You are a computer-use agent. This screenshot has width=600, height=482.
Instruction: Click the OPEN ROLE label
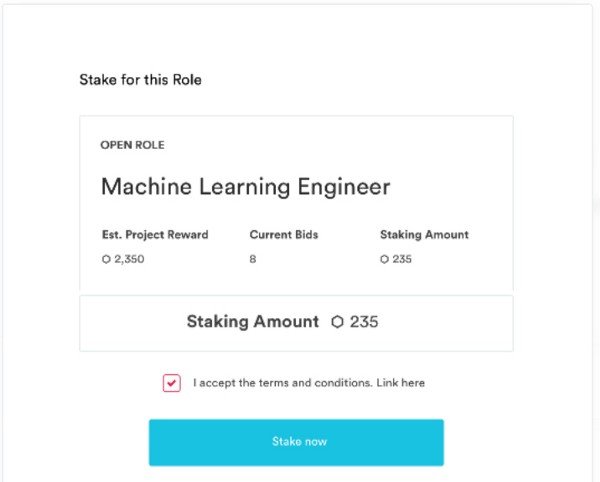(132, 145)
